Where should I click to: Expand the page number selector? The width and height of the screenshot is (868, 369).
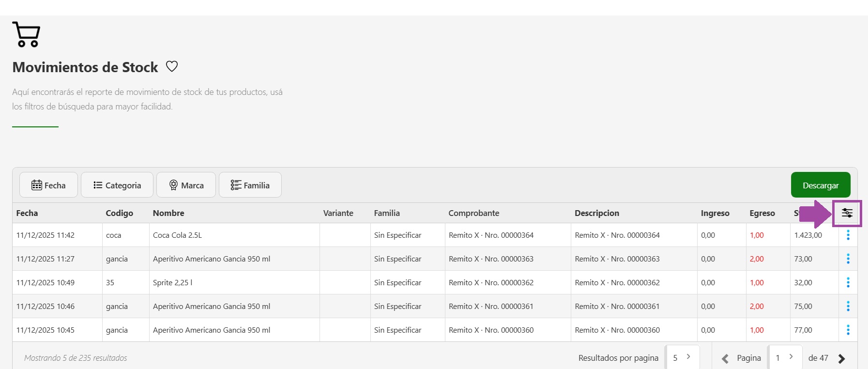click(x=785, y=358)
